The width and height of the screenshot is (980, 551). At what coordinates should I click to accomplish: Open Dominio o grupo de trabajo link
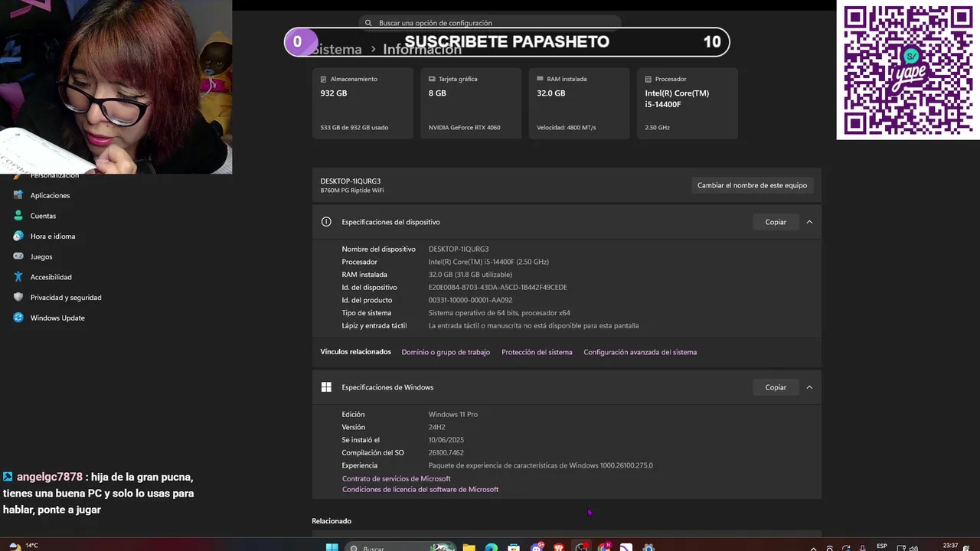tap(446, 352)
